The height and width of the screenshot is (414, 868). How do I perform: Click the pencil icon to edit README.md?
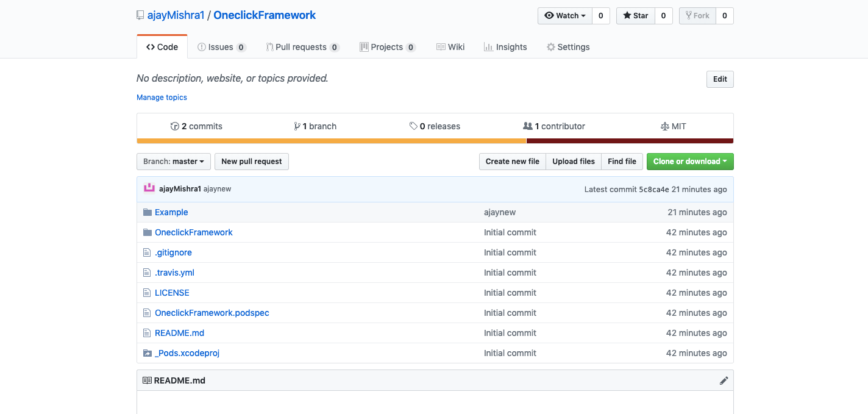[x=724, y=380]
